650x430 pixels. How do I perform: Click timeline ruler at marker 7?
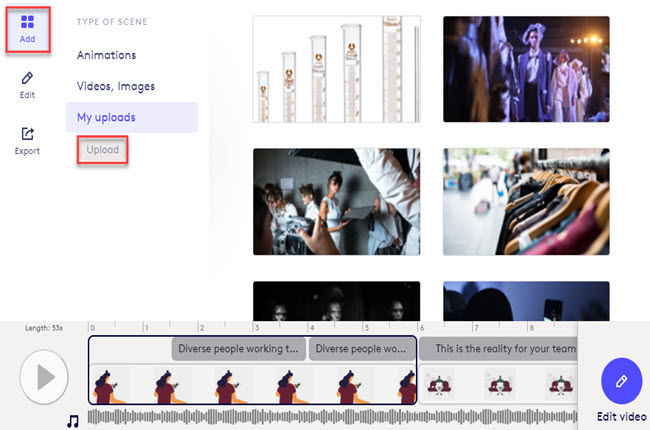coord(476,327)
